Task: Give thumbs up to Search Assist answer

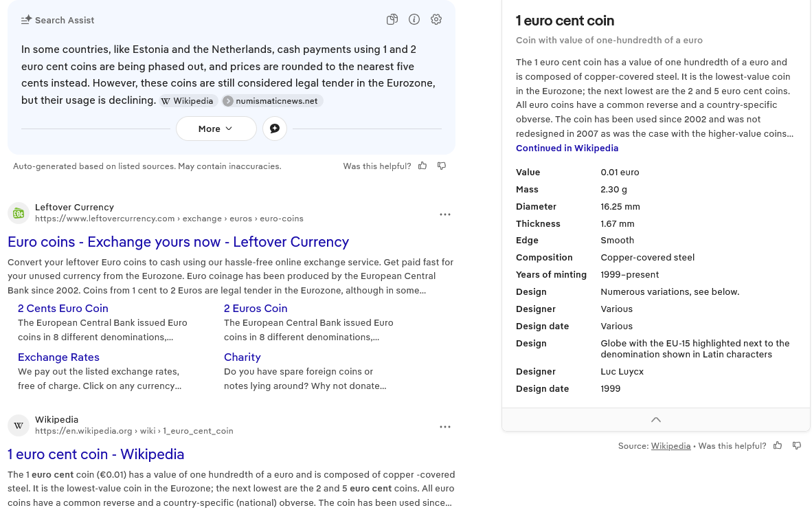Action: [x=422, y=166]
